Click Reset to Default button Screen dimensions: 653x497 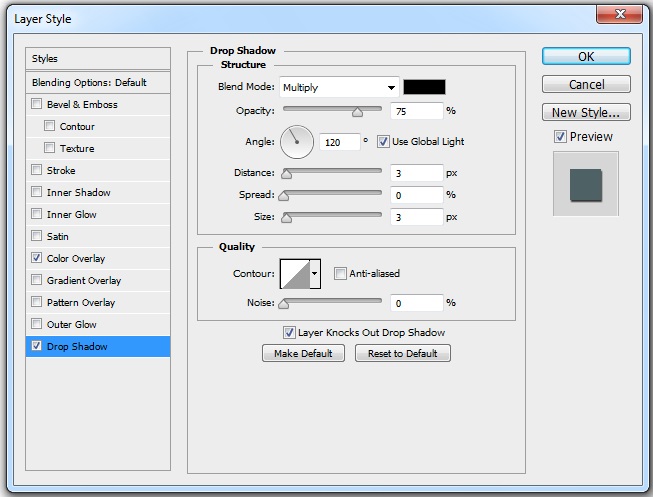(403, 353)
